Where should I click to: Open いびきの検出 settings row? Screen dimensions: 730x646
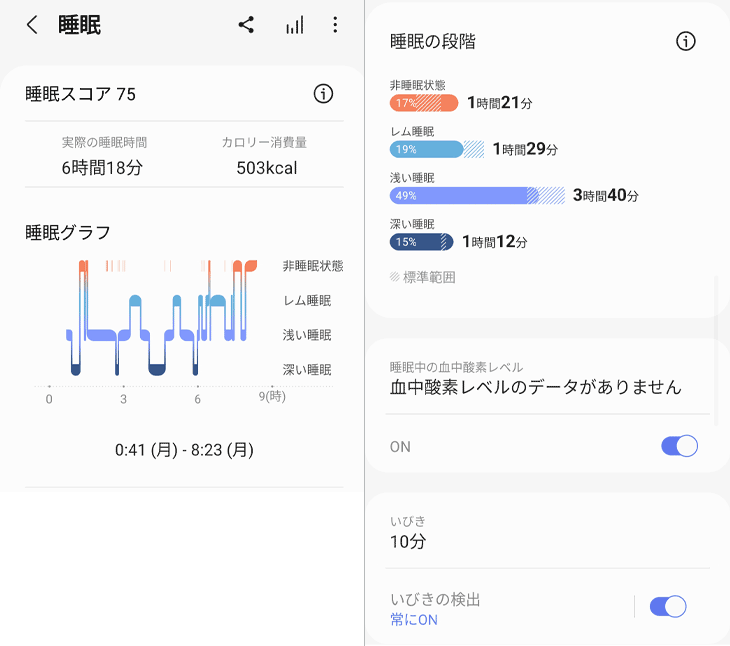[x=510, y=608]
